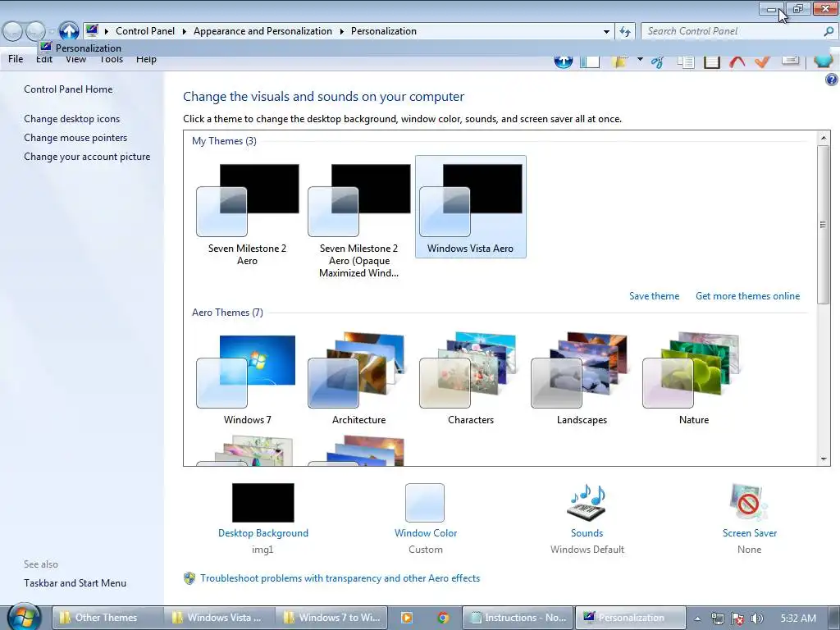Toggle the navigation pane toolbar icon
Viewport: 840px width, 630px height.
tap(589, 61)
